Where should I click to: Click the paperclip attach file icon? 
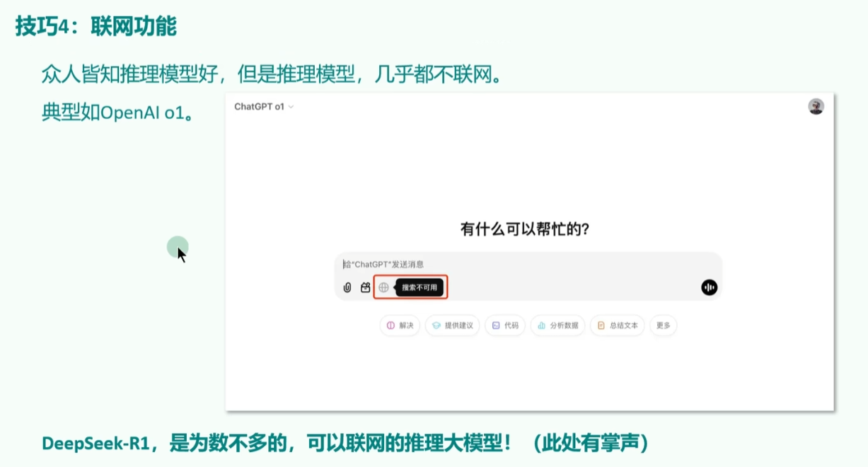point(347,287)
